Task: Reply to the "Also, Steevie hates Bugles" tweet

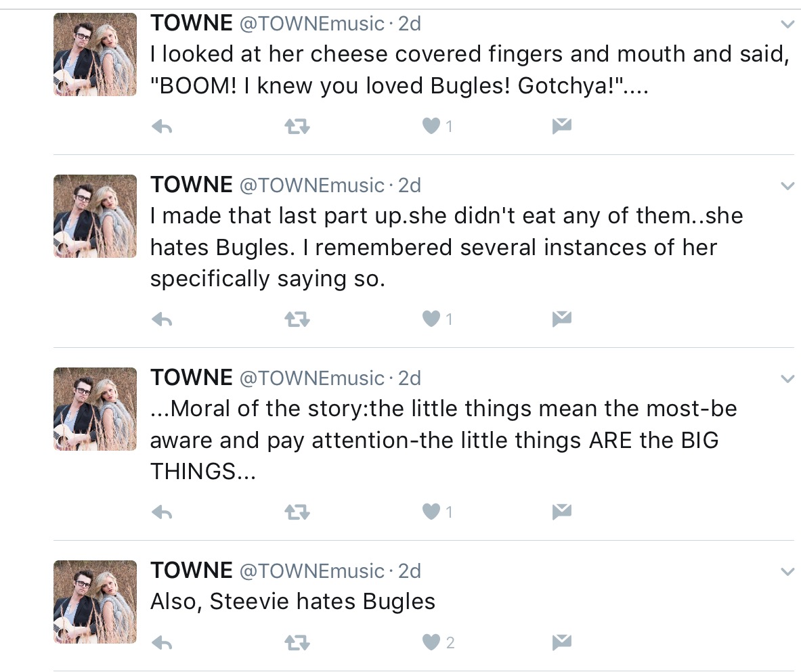Action: pos(162,642)
